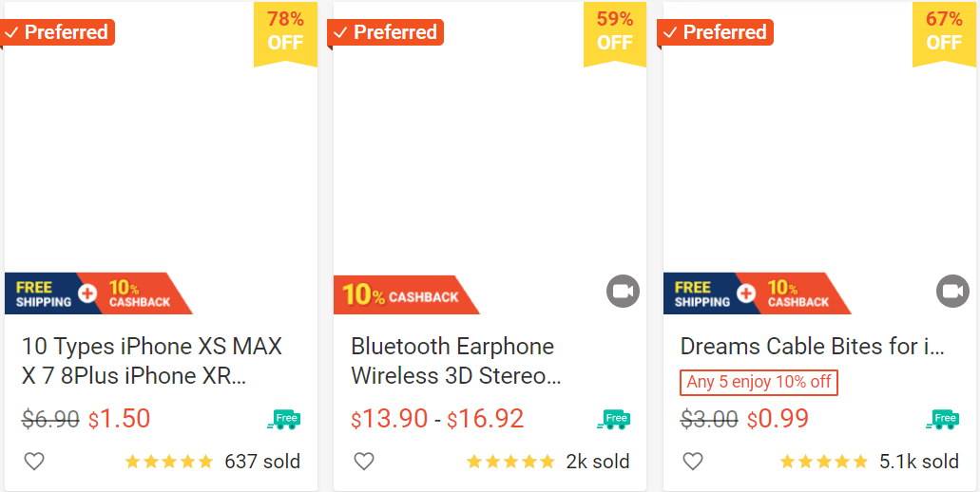Open the Dreams Cable Bites product link
The image size is (980, 492).
[x=813, y=347]
